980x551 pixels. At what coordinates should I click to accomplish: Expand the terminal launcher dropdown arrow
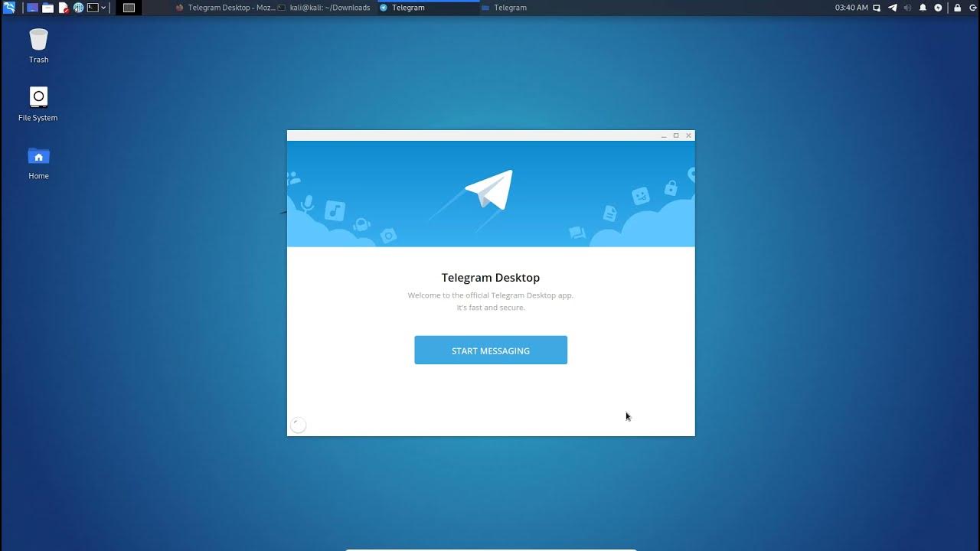[103, 8]
